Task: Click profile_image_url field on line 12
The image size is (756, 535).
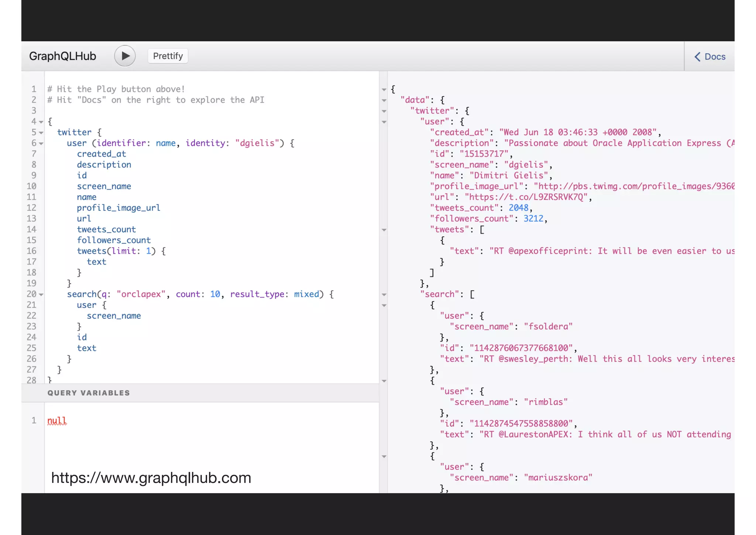Action: coord(118,208)
